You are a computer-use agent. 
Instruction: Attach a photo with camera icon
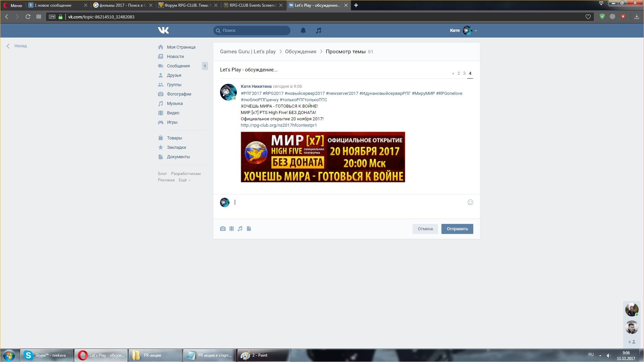223,229
